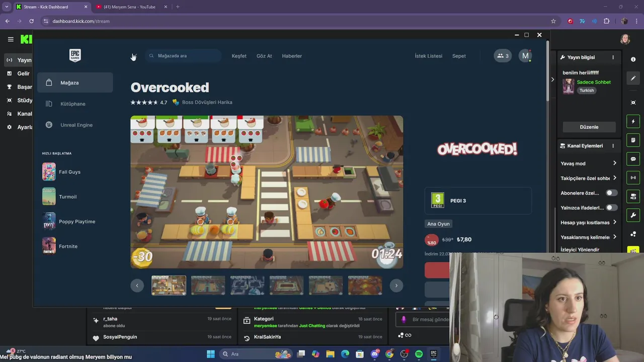Reload the browser page
Image resolution: width=644 pixels, height=362 pixels.
click(x=31, y=21)
